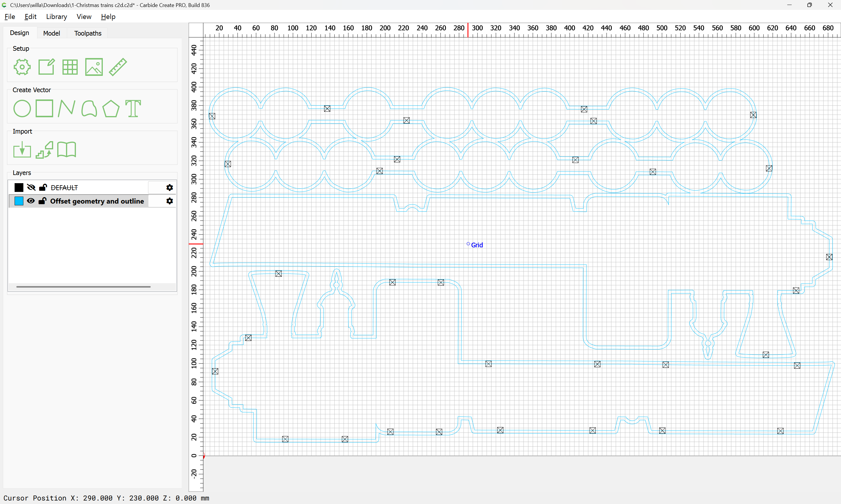Open the Design Library book icon
Screen dimensions: 841x504
click(x=67, y=150)
